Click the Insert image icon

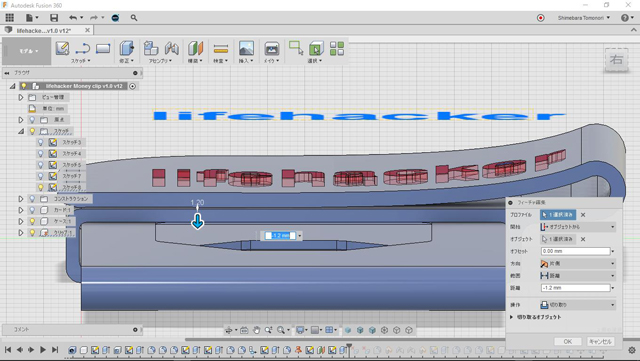(246, 48)
